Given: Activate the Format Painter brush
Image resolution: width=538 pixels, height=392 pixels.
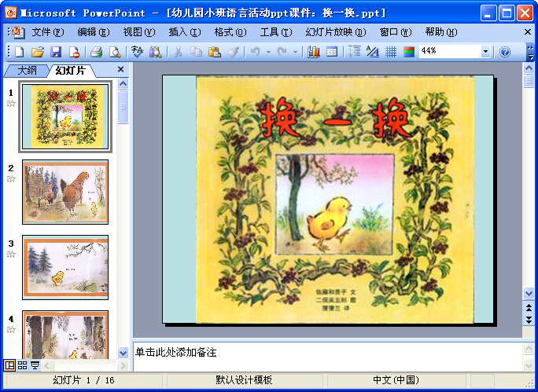Looking at the screenshot, I should click(234, 52).
